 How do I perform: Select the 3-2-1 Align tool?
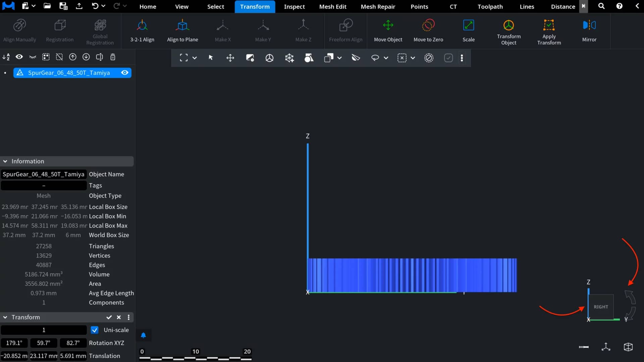142,31
